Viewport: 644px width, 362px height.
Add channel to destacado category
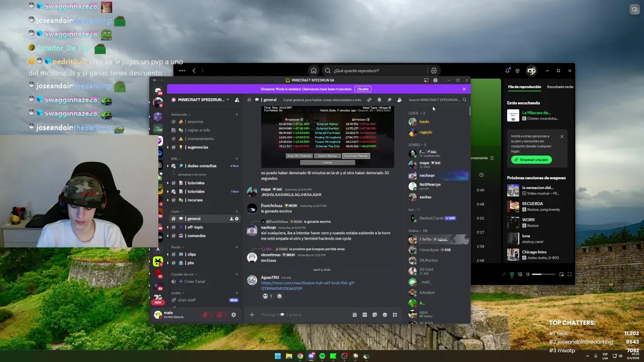point(236,115)
